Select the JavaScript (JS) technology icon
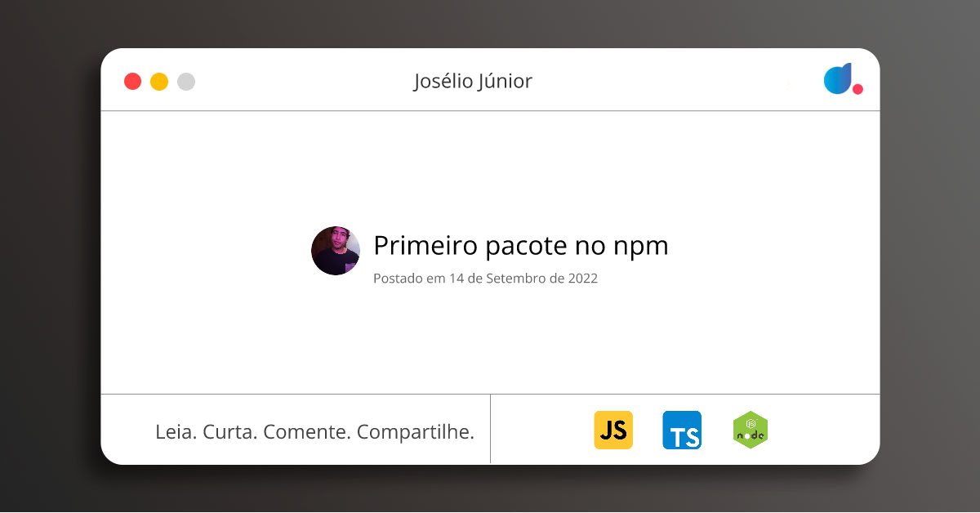Viewport: 980px width, 513px height. (613, 430)
